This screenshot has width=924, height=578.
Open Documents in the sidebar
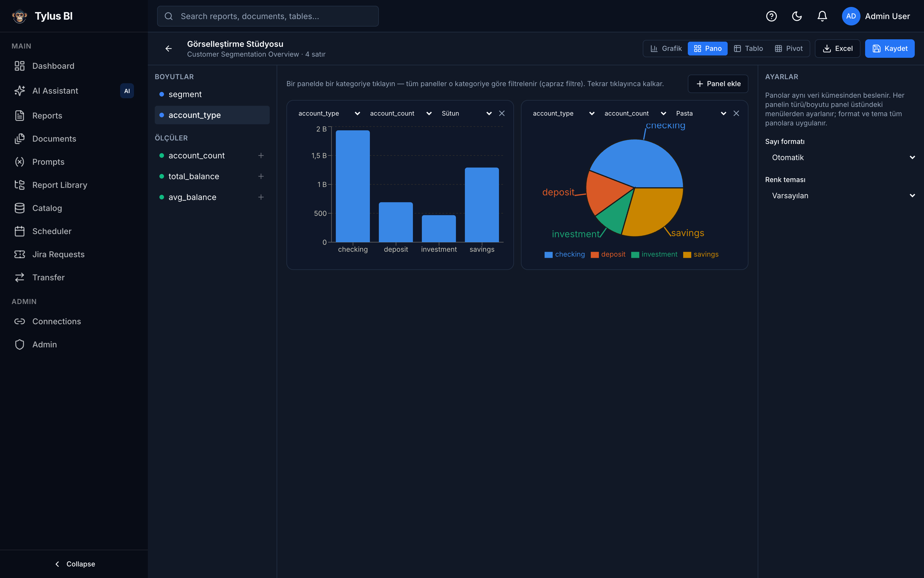tap(74, 139)
